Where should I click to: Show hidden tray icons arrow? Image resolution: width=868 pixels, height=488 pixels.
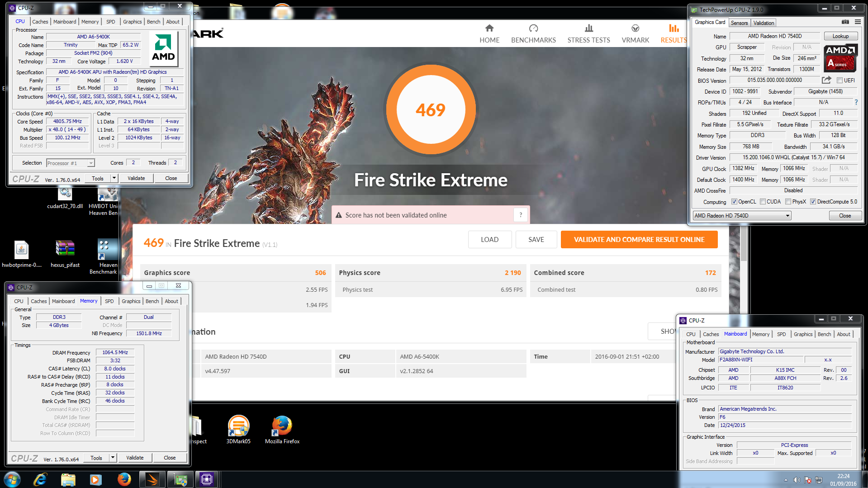(x=786, y=480)
